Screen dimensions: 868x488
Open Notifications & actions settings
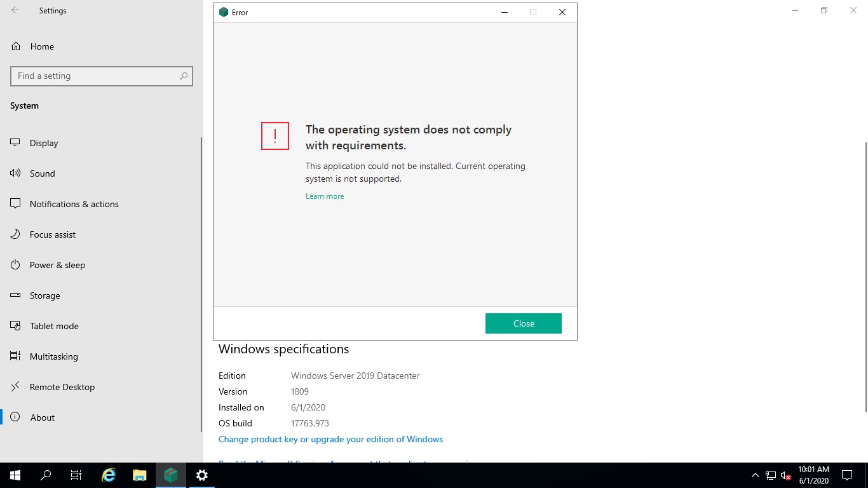point(102,204)
